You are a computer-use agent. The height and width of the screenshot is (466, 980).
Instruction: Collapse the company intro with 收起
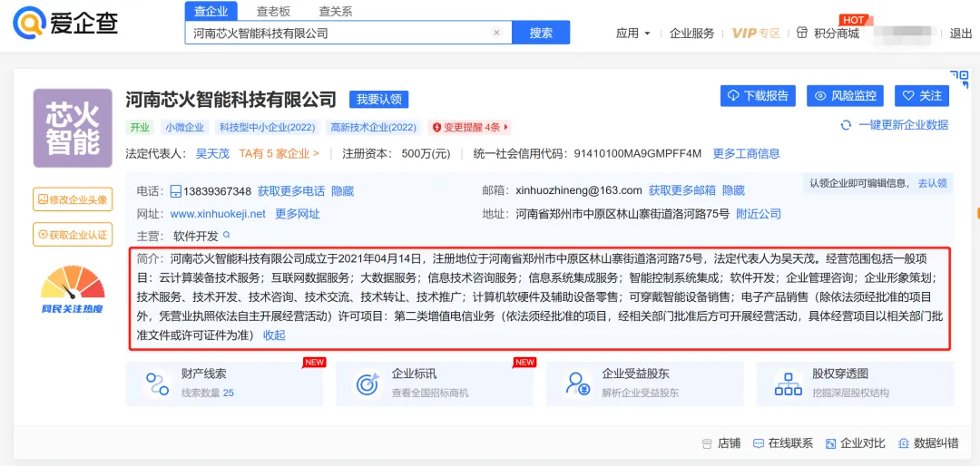274,335
